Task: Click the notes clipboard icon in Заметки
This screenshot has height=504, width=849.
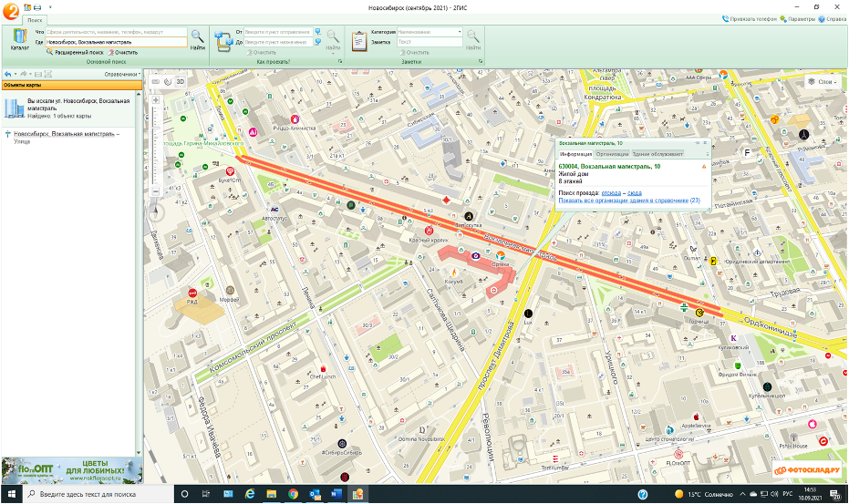Action: pyautogui.click(x=359, y=41)
